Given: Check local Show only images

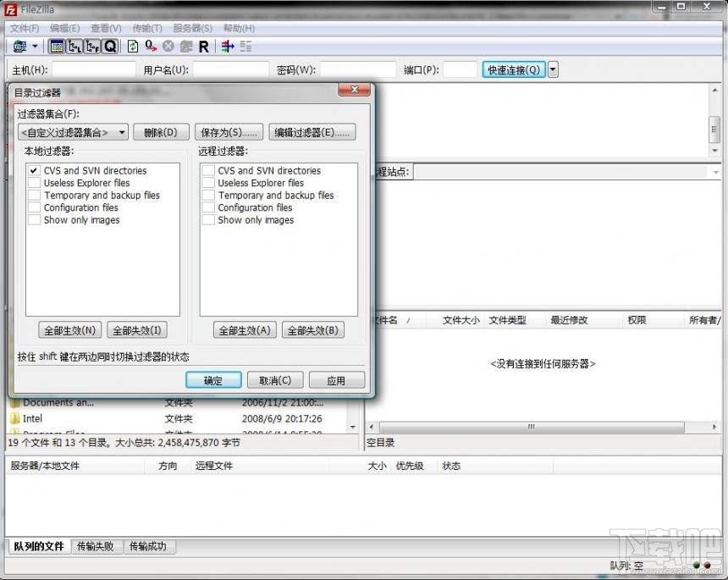Looking at the screenshot, I should [34, 220].
